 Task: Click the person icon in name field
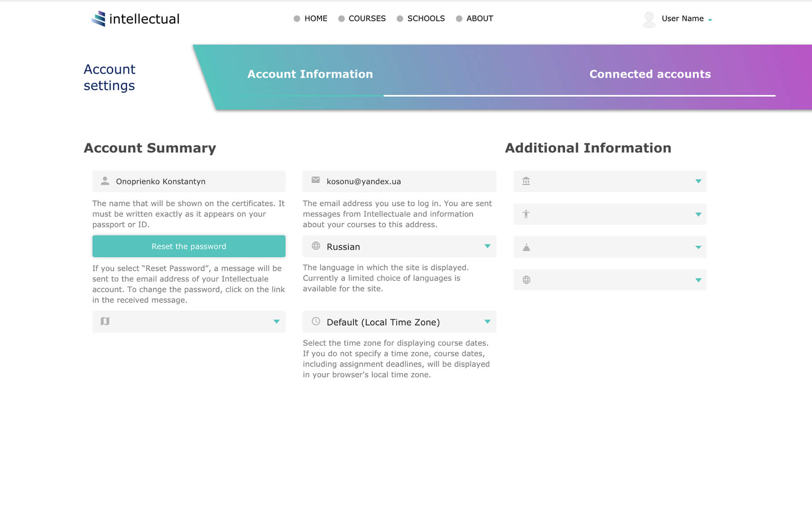pos(105,181)
